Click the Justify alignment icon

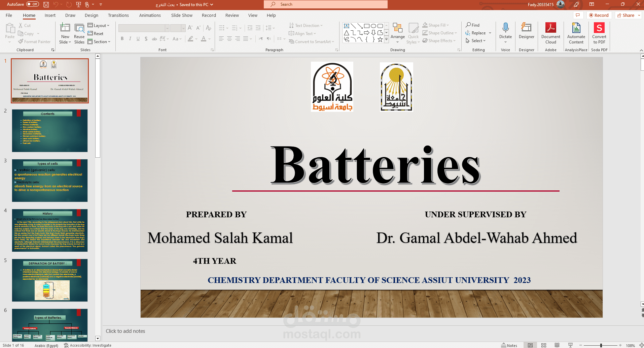pos(245,39)
